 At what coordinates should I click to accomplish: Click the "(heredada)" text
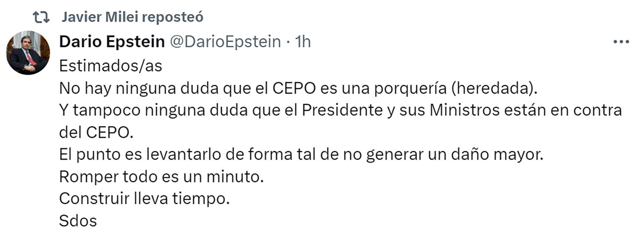pyautogui.click(x=494, y=88)
